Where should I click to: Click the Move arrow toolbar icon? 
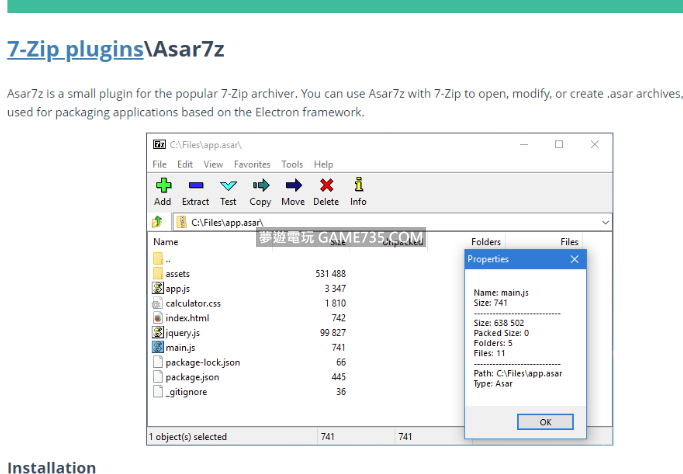(293, 185)
